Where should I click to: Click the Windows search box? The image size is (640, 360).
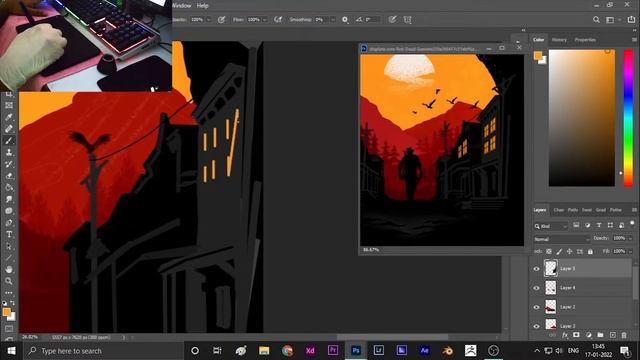pos(103,351)
